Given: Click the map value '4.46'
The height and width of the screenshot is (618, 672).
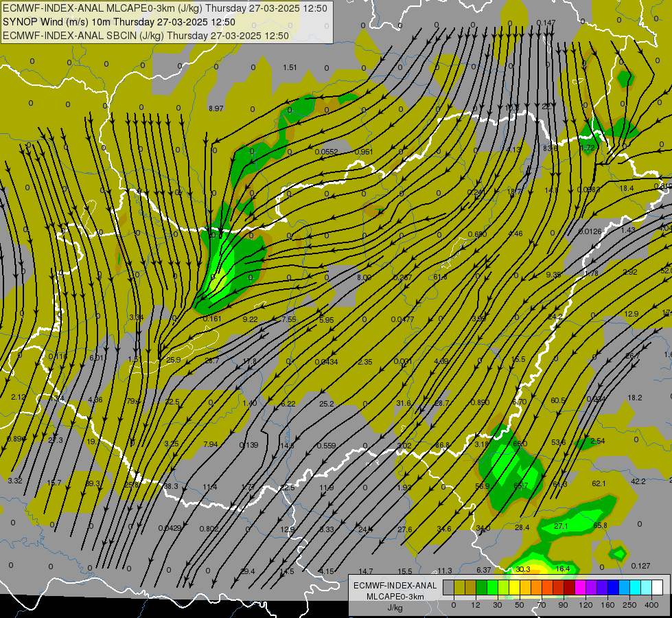Looking at the screenshot, I should point(515,233).
